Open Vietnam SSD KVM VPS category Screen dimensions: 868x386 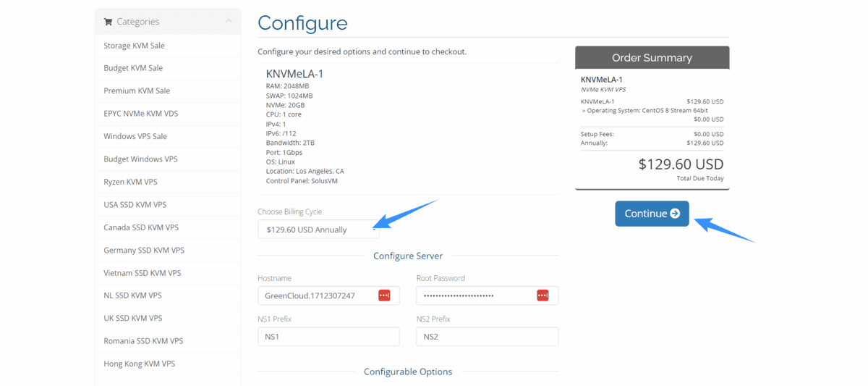(168, 273)
